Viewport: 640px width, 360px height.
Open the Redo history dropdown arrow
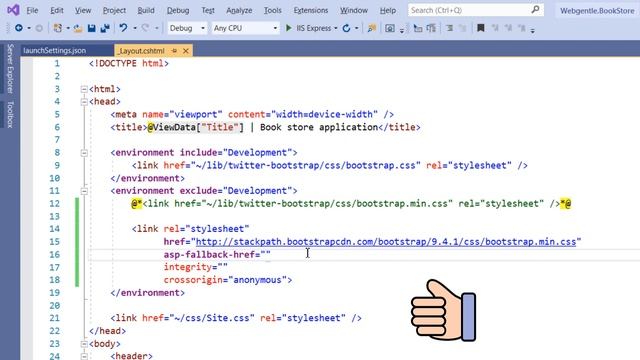pyautogui.click(x=156, y=29)
